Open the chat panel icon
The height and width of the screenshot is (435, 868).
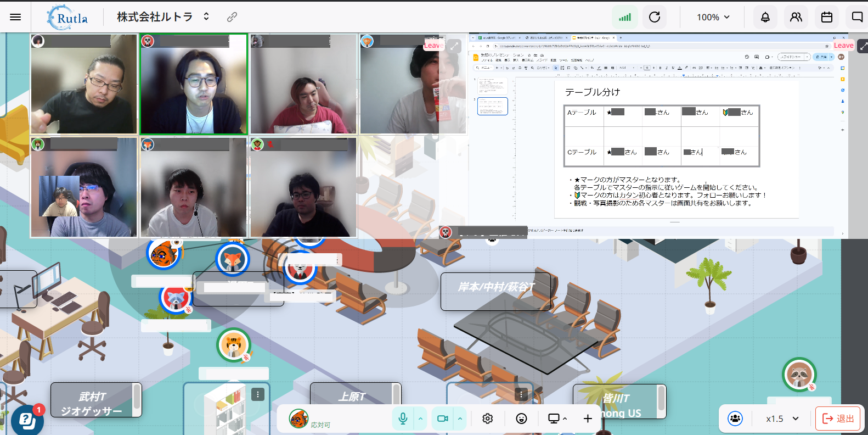(856, 17)
